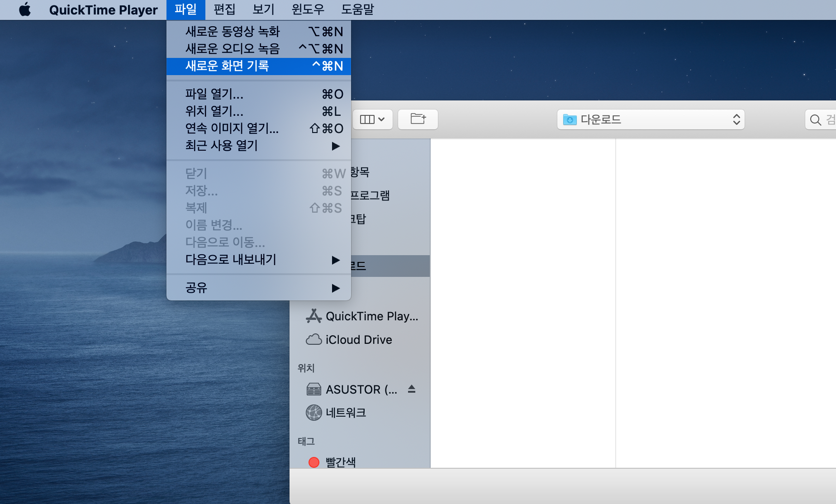Eject the ASUSTOR volume
The height and width of the screenshot is (504, 836).
(x=411, y=389)
